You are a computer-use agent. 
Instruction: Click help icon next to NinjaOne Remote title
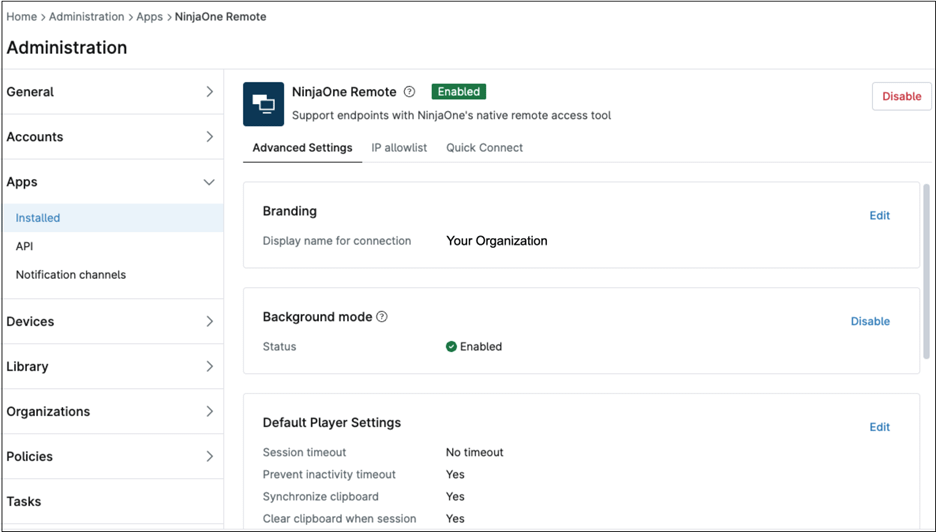pyautogui.click(x=409, y=92)
